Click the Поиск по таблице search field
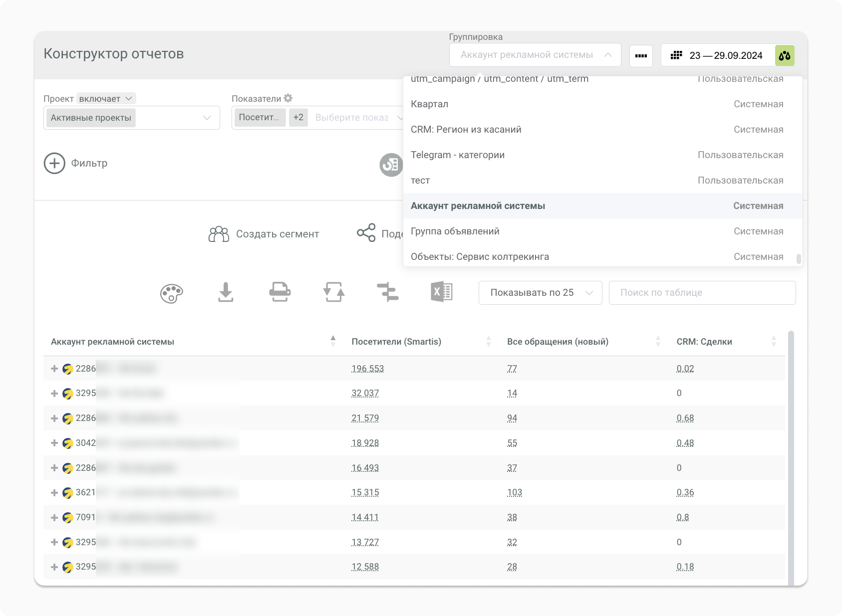The height and width of the screenshot is (616, 842). coord(702,293)
